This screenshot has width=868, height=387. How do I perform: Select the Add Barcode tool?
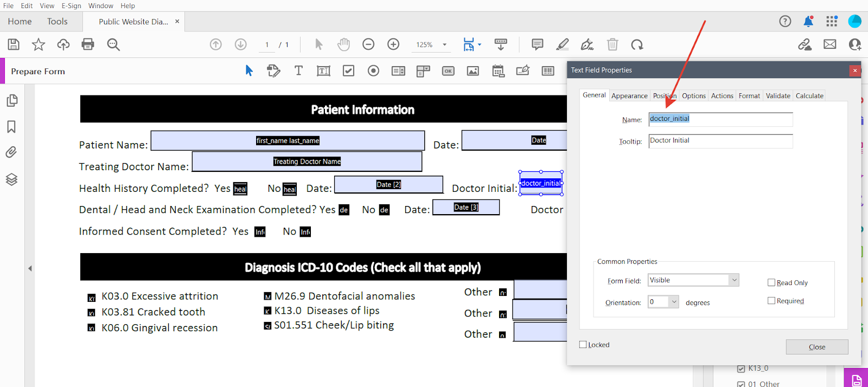(x=548, y=71)
